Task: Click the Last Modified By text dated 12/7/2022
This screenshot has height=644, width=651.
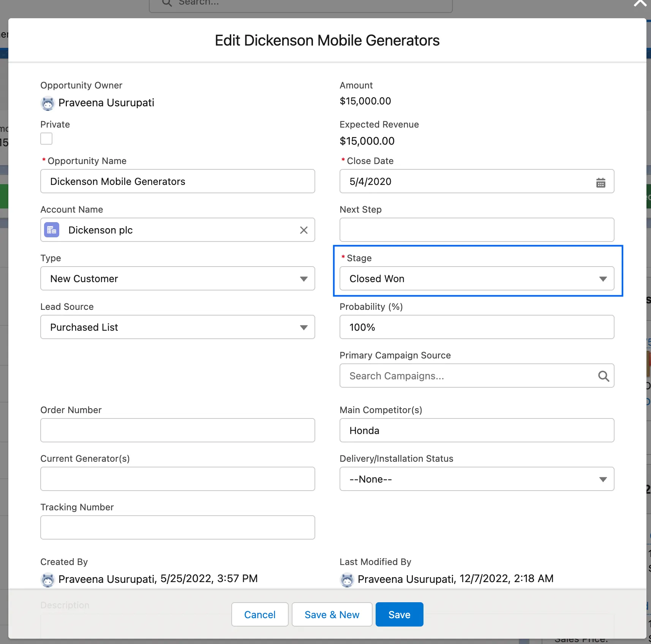Action: [x=456, y=579]
